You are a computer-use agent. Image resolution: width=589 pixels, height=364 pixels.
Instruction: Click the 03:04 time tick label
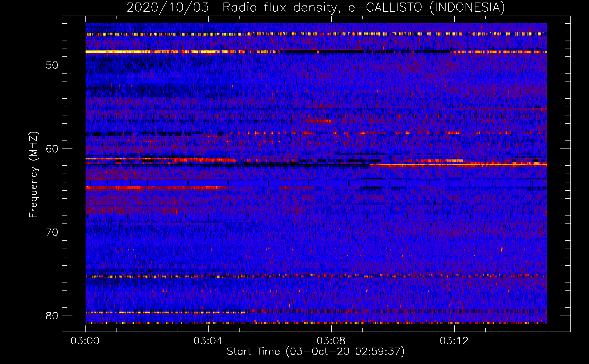[x=208, y=341]
